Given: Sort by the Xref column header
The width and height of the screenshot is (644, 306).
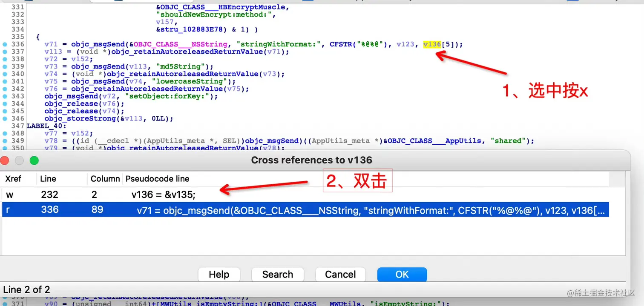Looking at the screenshot, I should [x=13, y=179].
